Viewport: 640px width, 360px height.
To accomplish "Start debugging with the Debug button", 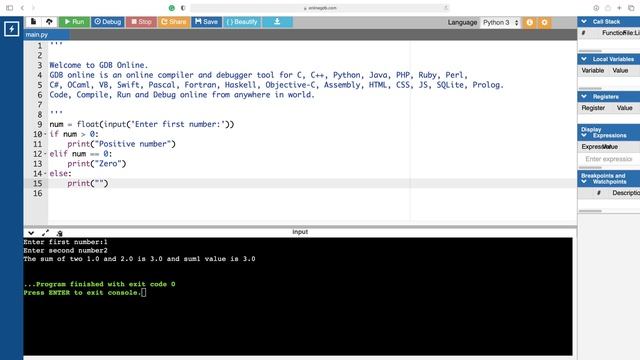I will click(x=108, y=22).
